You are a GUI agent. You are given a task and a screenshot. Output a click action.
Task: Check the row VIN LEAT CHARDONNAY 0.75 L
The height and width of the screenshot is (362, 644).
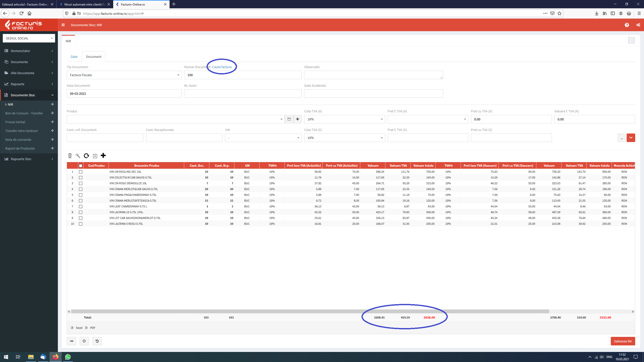(x=81, y=206)
